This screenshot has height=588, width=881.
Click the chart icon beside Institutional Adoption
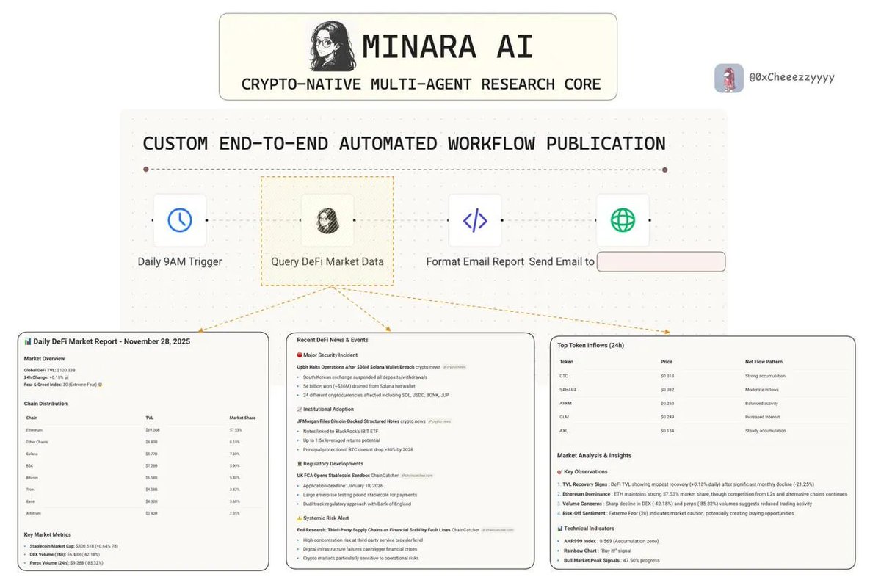pos(300,410)
